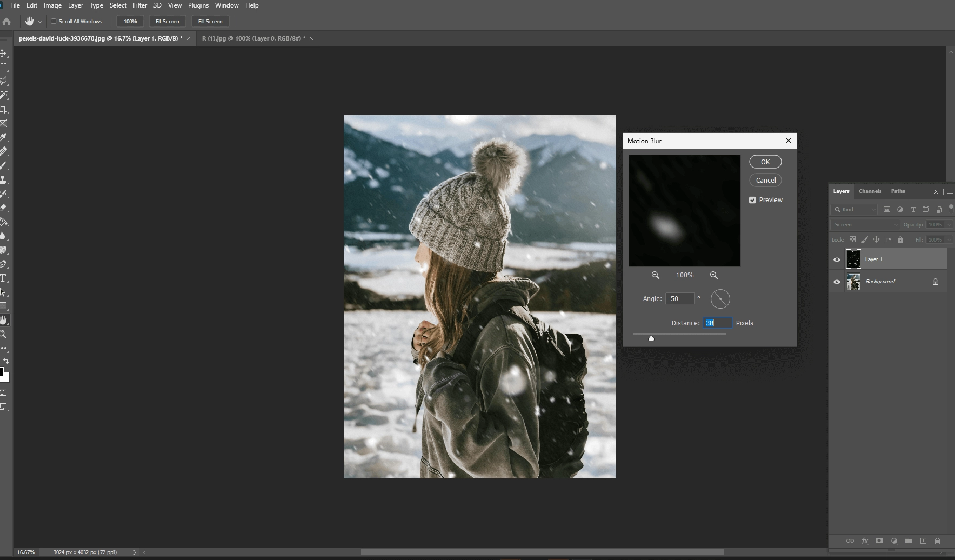The height and width of the screenshot is (560, 955).
Task: Click the Distance slider handle
Action: pyautogui.click(x=651, y=338)
